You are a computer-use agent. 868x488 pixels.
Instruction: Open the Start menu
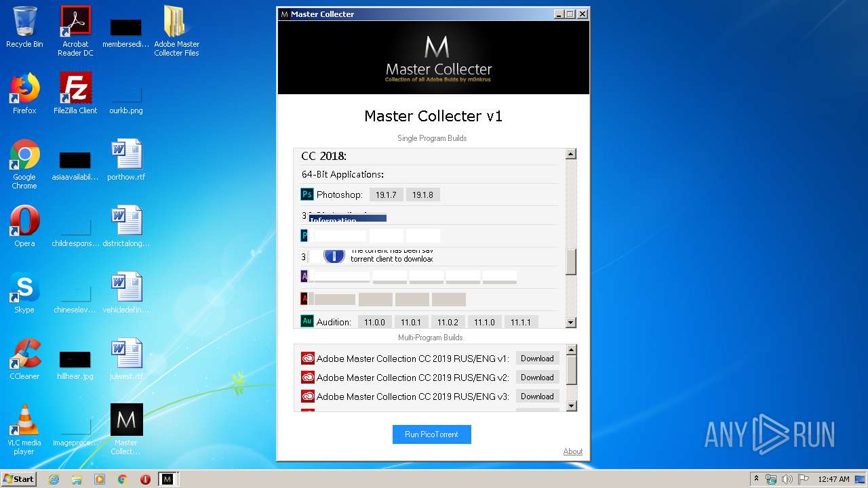point(18,479)
